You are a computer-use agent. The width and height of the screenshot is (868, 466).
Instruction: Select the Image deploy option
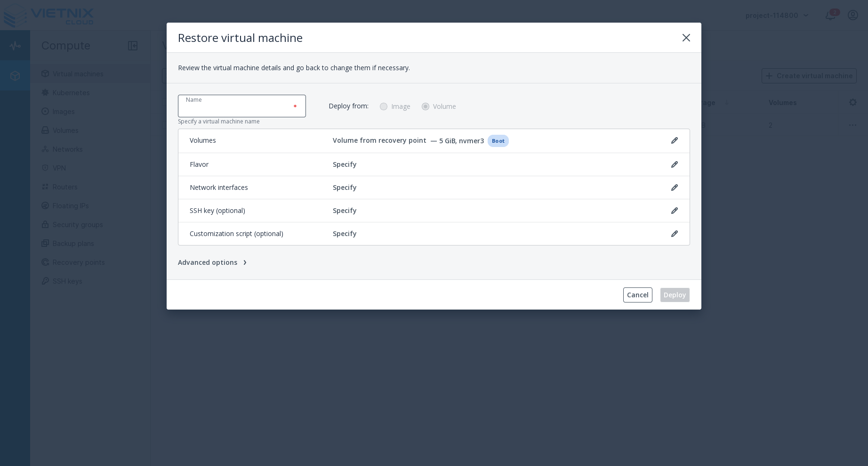pyautogui.click(x=384, y=106)
